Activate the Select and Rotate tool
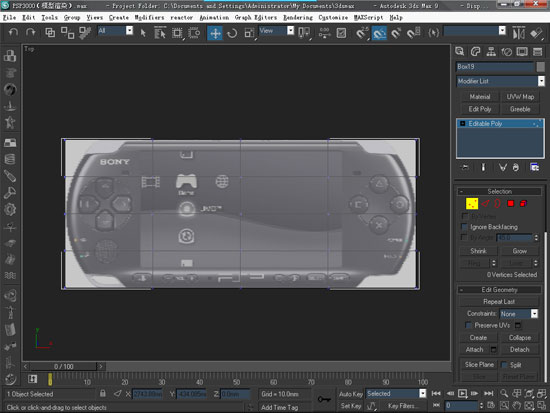Viewport: 550px width, 413px height. pos(232,33)
